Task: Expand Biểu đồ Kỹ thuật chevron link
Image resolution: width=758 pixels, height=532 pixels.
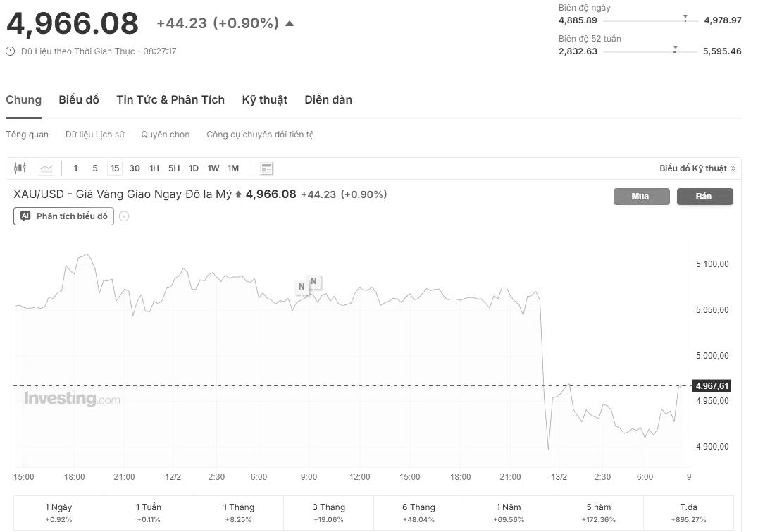Action: pos(733,168)
